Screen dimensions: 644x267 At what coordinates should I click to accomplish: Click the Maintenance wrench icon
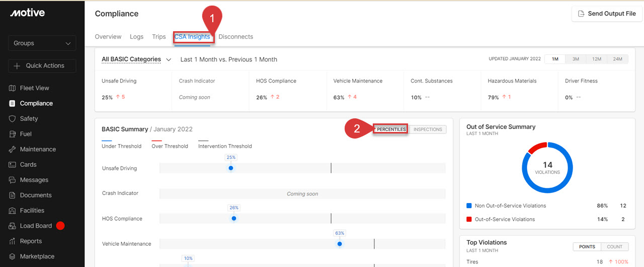coord(13,150)
